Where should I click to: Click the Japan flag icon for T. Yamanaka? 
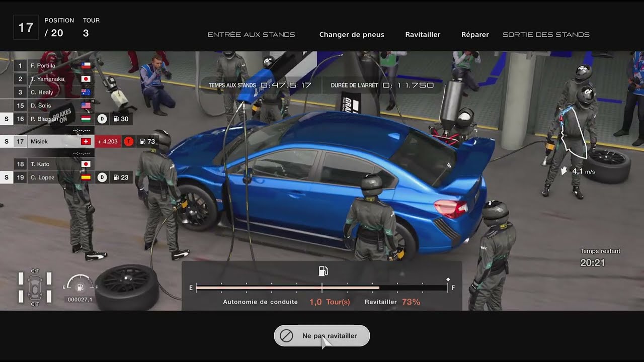click(x=86, y=79)
